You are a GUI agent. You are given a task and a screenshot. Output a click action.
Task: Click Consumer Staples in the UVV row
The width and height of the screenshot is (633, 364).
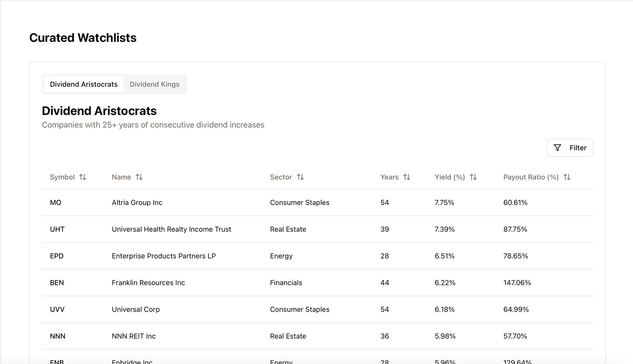point(300,309)
